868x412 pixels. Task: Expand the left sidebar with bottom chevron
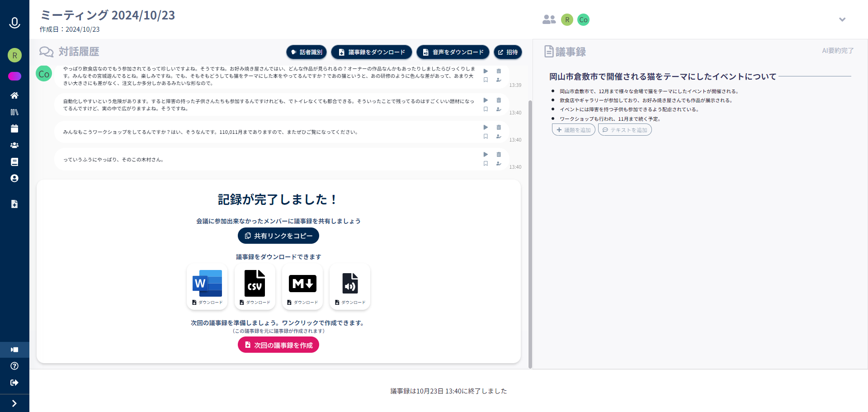click(14, 403)
